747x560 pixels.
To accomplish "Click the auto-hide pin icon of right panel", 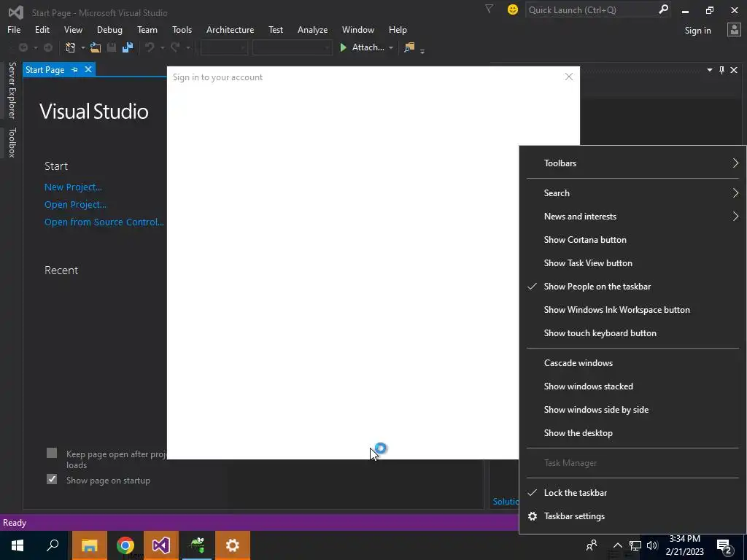I will pyautogui.click(x=721, y=70).
